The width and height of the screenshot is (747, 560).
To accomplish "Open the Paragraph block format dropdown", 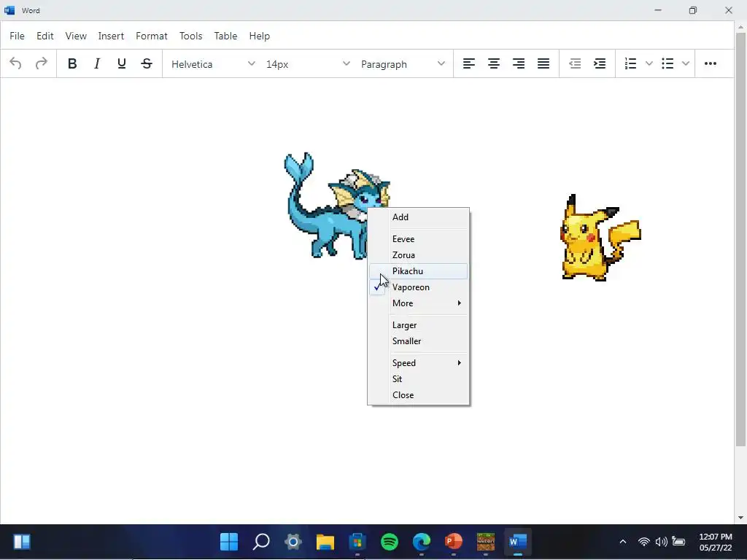I will [x=403, y=64].
